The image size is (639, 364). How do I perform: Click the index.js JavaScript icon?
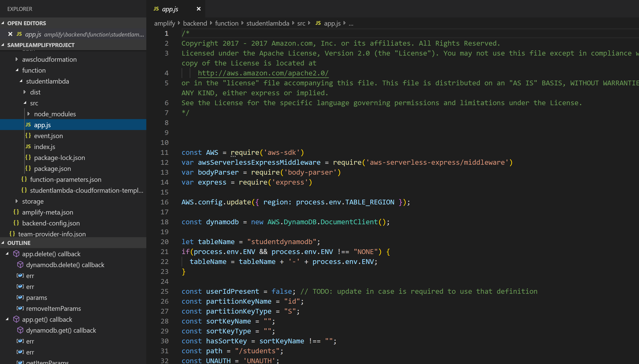pyautogui.click(x=28, y=147)
